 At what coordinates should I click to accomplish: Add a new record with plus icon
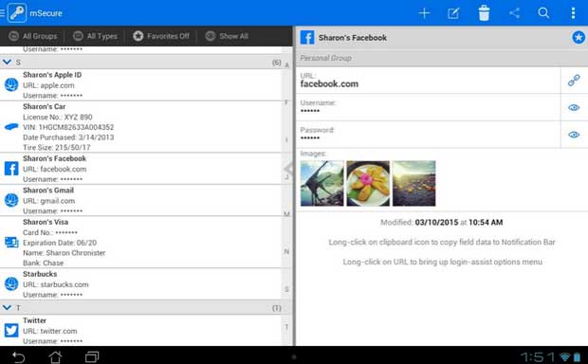pyautogui.click(x=424, y=13)
